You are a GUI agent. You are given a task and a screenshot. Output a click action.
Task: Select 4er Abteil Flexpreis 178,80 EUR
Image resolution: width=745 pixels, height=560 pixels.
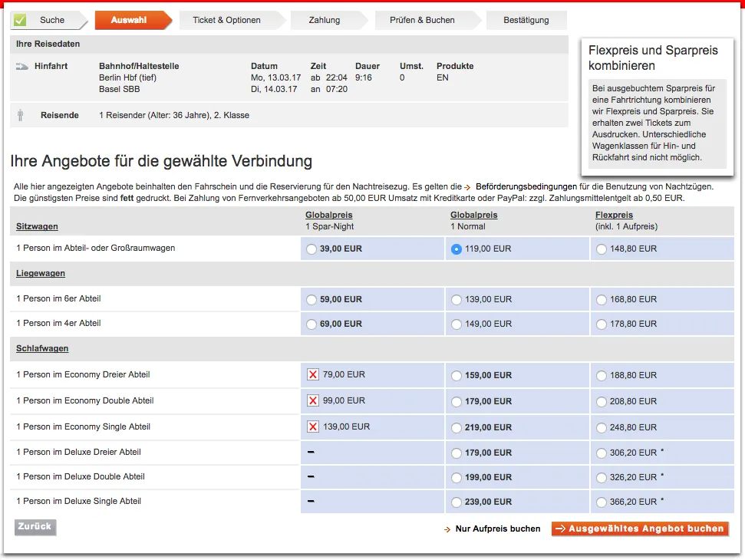(x=601, y=324)
